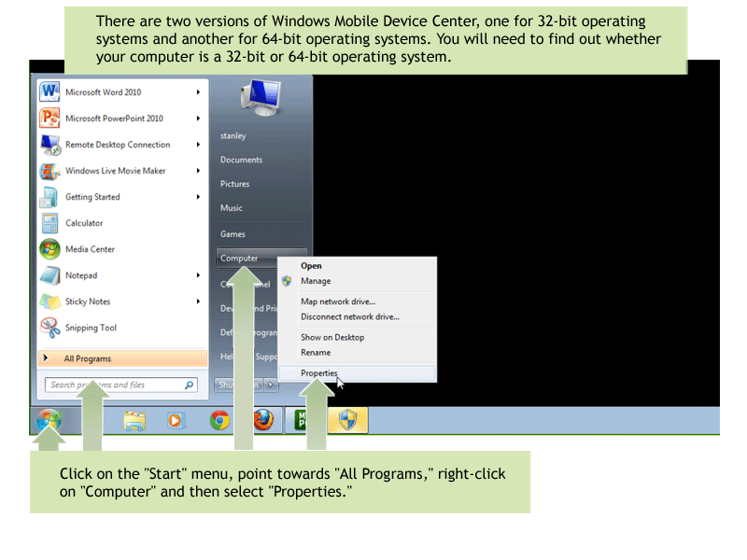The image size is (747, 560).
Task: Open Calculator via its icon
Action: 49,223
